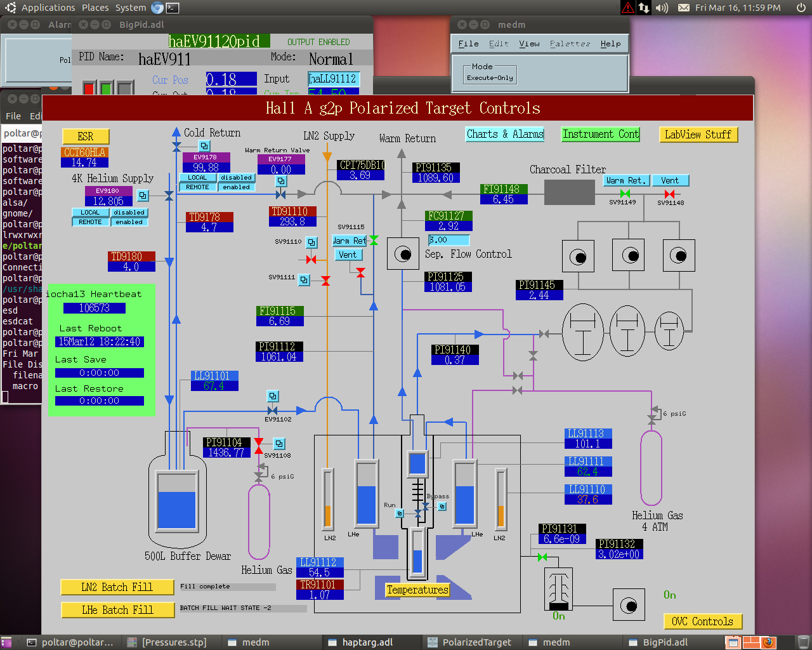
Task: Open related display icon beside SV91108 valve
Action: [x=279, y=444]
